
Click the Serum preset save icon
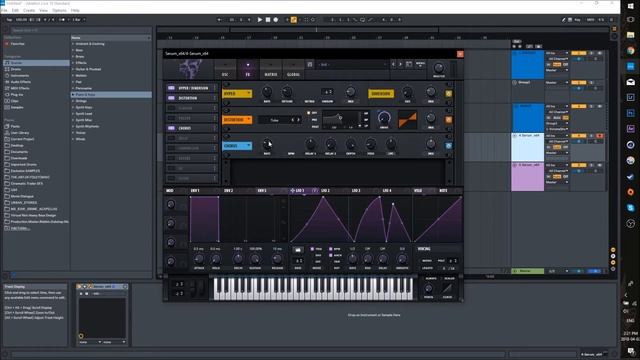[x=310, y=64]
